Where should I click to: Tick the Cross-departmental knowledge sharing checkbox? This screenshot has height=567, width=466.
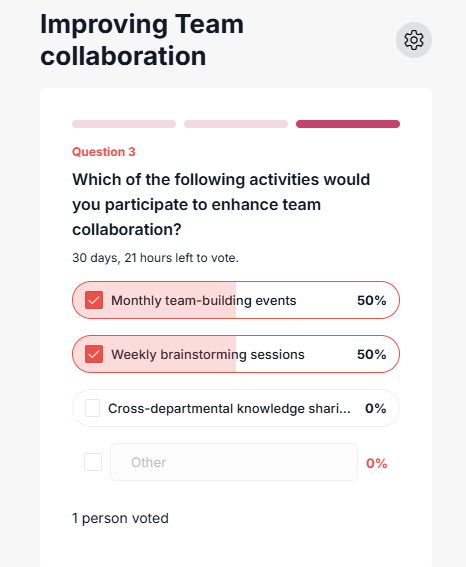[x=93, y=408]
